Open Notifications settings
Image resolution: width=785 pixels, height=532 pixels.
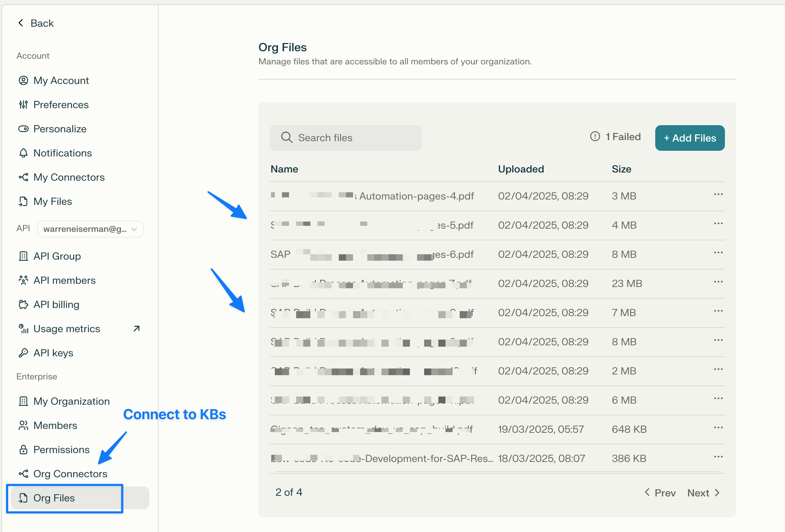click(63, 153)
